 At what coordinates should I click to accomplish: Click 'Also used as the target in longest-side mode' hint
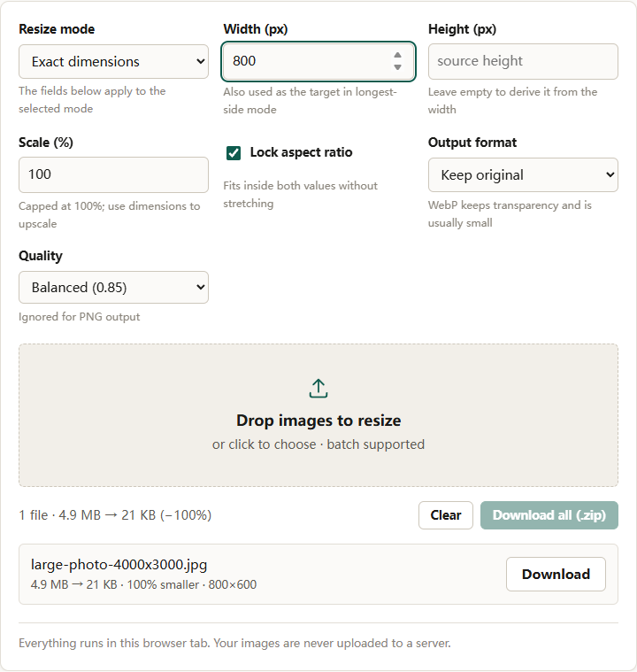coord(311,101)
